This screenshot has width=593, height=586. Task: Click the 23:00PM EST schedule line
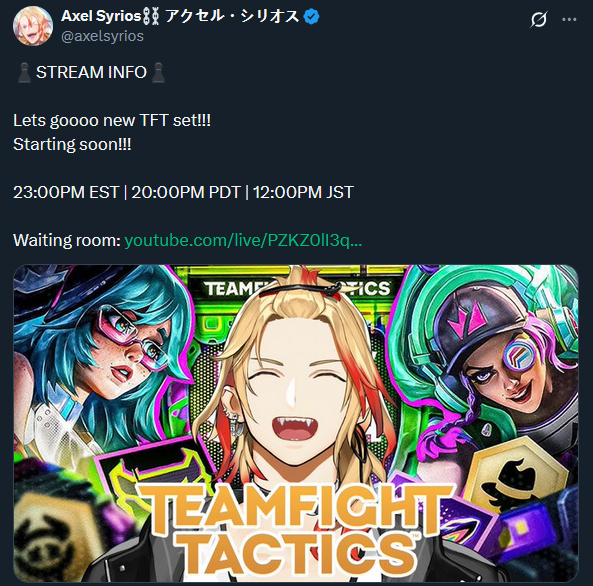tap(183, 192)
